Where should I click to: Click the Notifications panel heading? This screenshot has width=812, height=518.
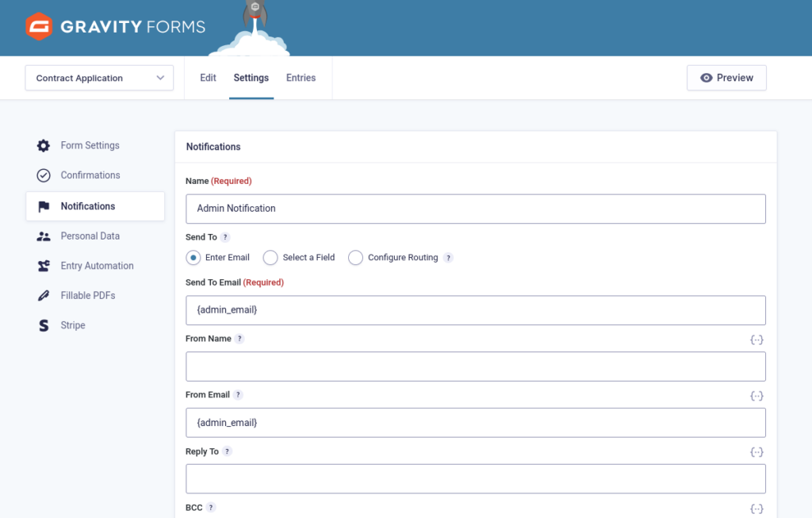213,147
